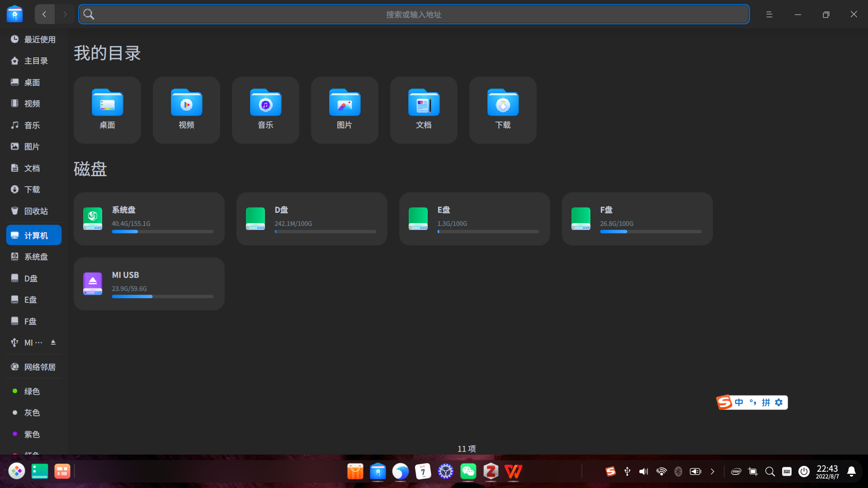
Task: Open the hamburger main menu
Action: point(769,14)
